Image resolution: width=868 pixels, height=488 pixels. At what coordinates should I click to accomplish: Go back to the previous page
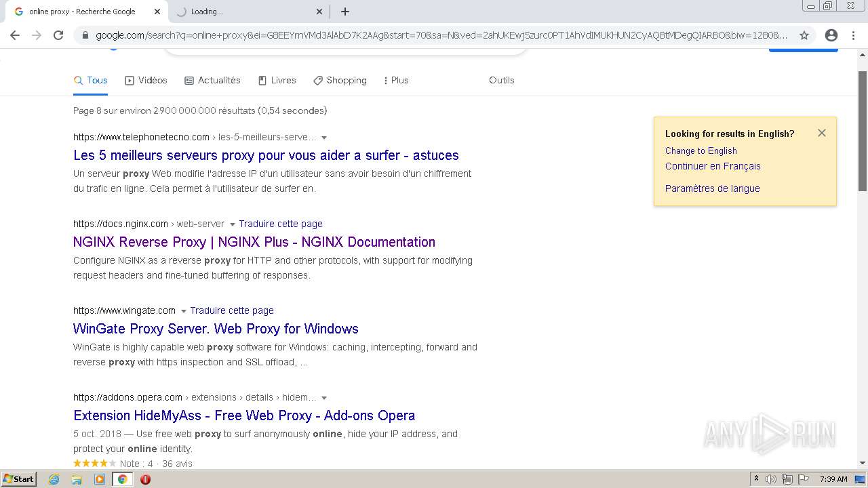click(x=15, y=35)
